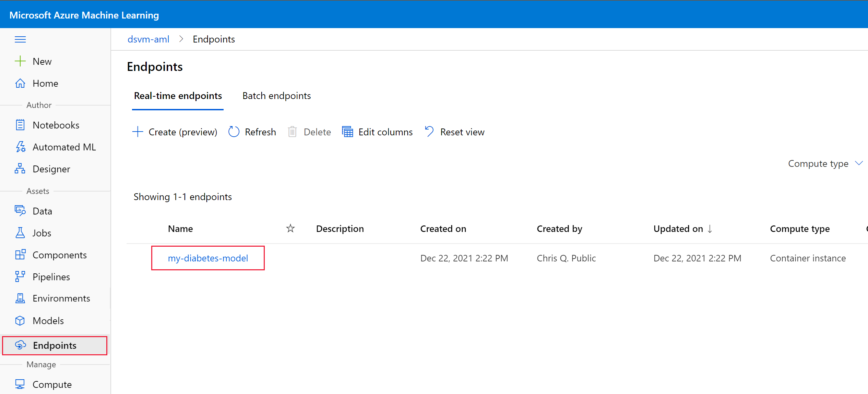
Task: Navigate to Pipelines
Action: click(51, 277)
